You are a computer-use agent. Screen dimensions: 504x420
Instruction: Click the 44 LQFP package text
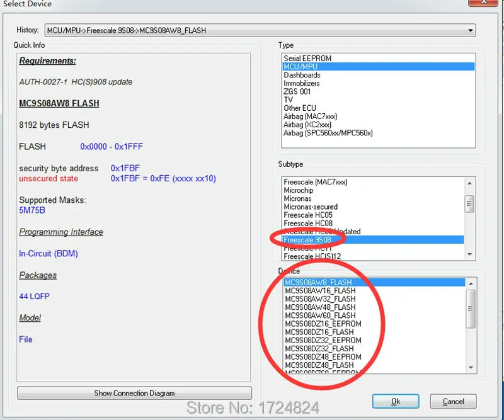click(x=35, y=297)
